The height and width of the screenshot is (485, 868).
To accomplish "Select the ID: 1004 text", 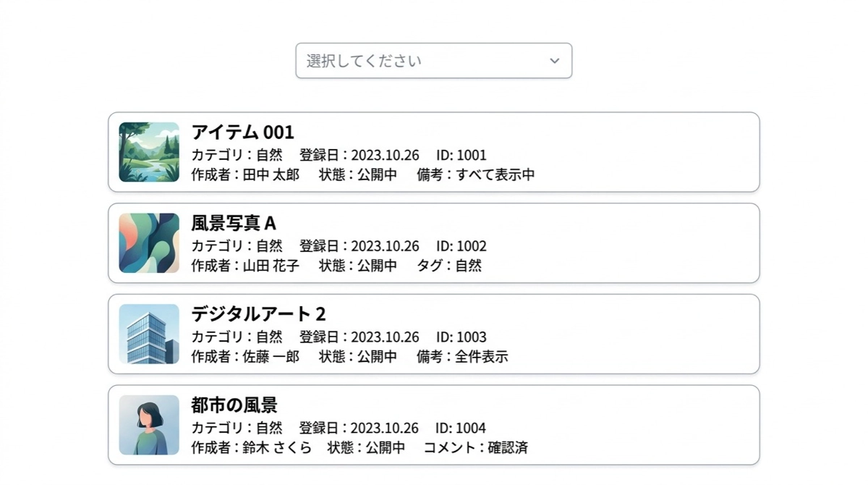I will (x=461, y=428).
